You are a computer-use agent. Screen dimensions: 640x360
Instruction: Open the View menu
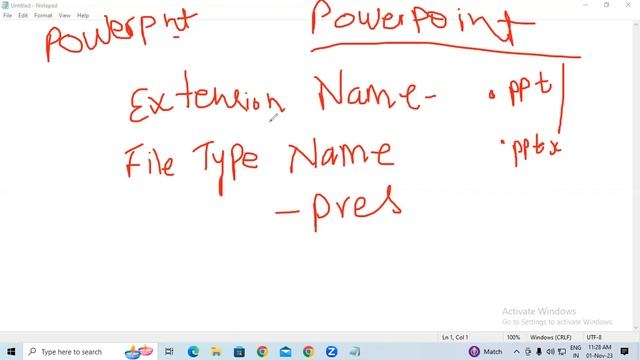(64, 16)
